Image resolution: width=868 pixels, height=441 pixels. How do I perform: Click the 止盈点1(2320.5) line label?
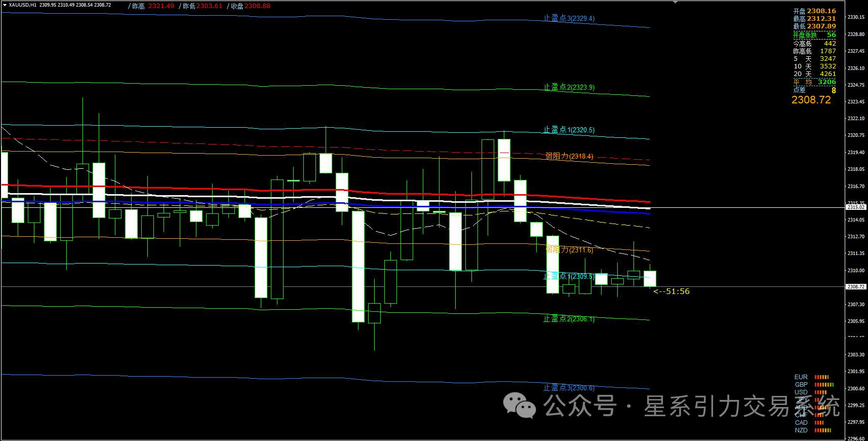click(x=569, y=130)
